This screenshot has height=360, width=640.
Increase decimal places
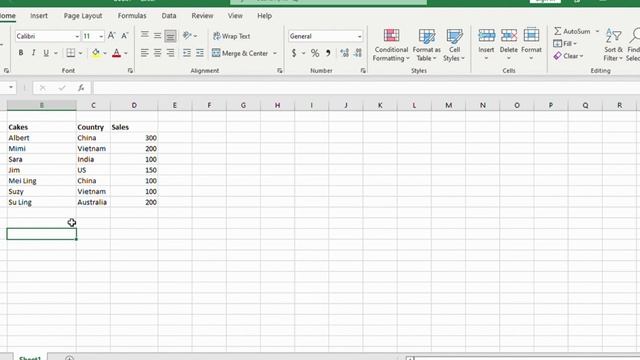pyautogui.click(x=344, y=53)
